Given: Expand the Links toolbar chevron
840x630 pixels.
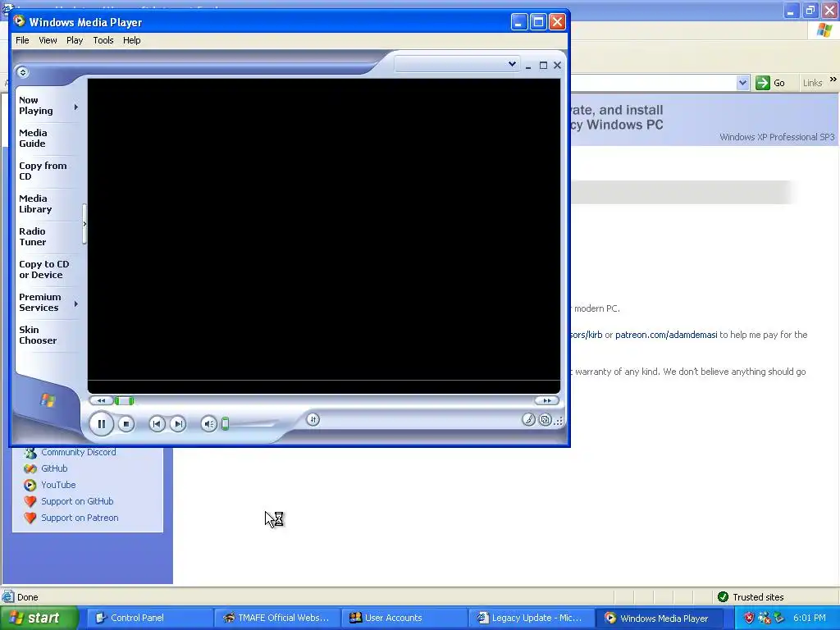Looking at the screenshot, I should point(833,80).
